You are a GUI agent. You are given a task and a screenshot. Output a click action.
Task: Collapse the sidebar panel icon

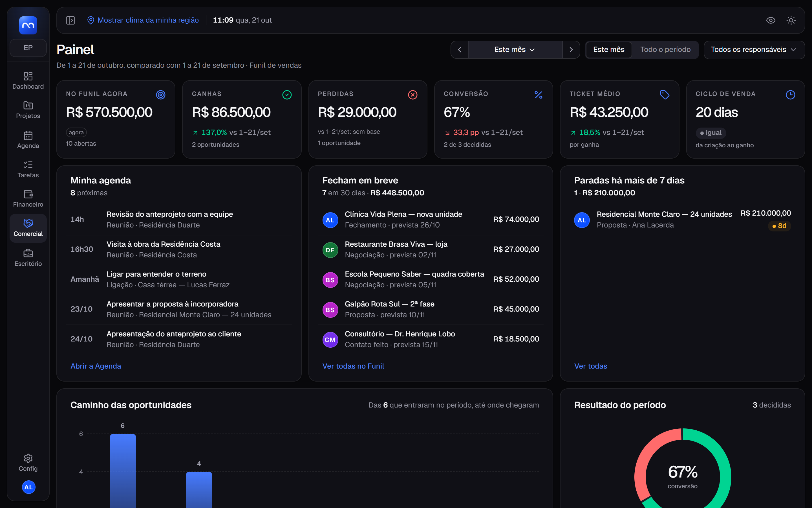70,20
